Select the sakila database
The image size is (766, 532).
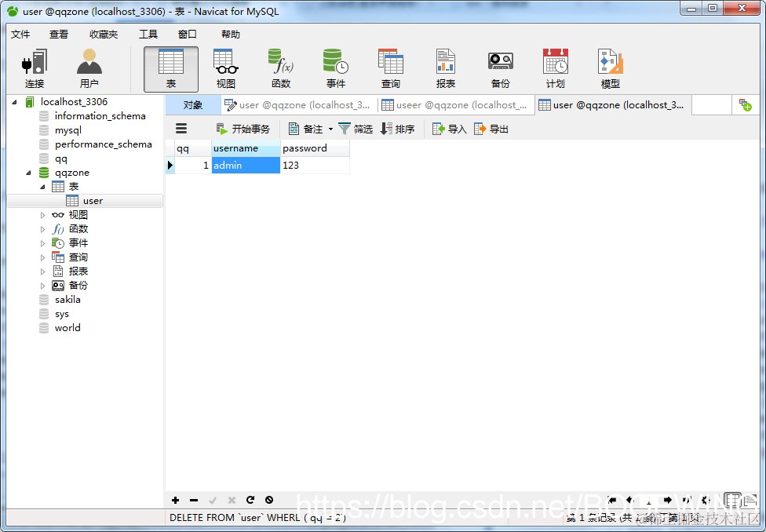[67, 300]
